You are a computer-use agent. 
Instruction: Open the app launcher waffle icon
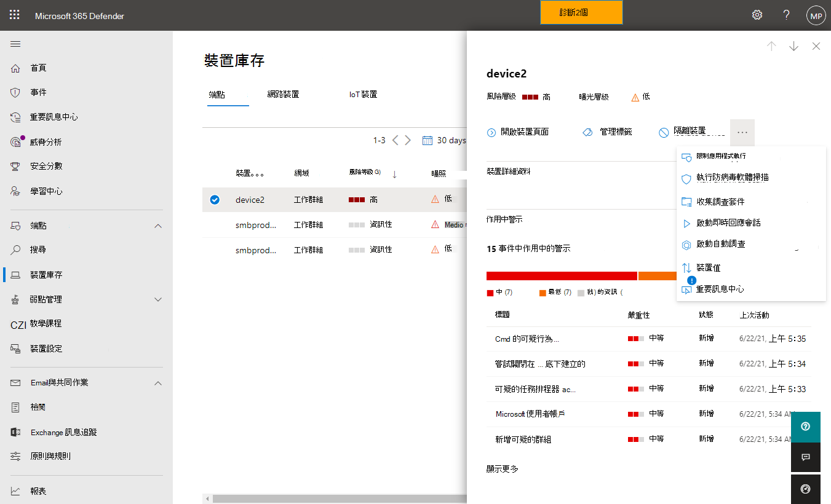coord(15,15)
